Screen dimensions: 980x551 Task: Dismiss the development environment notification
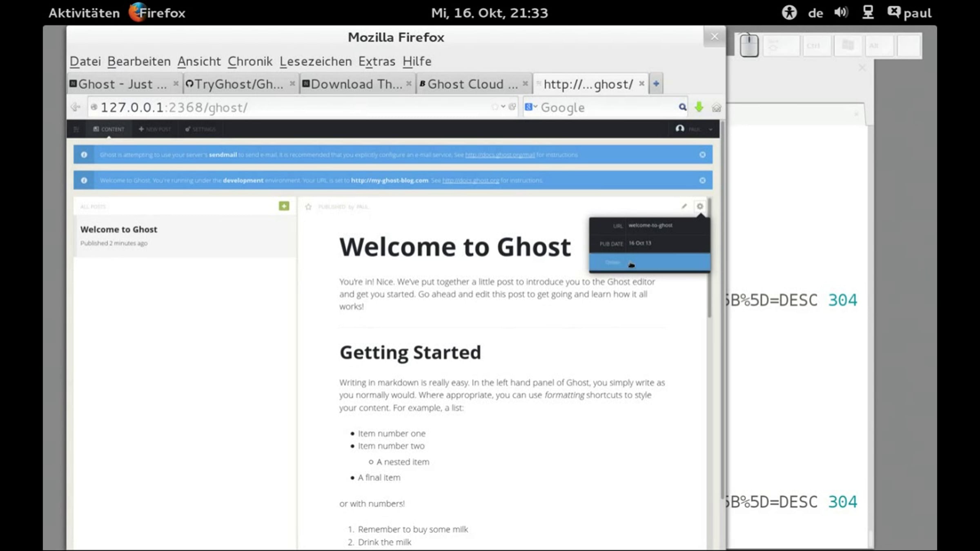coord(702,180)
